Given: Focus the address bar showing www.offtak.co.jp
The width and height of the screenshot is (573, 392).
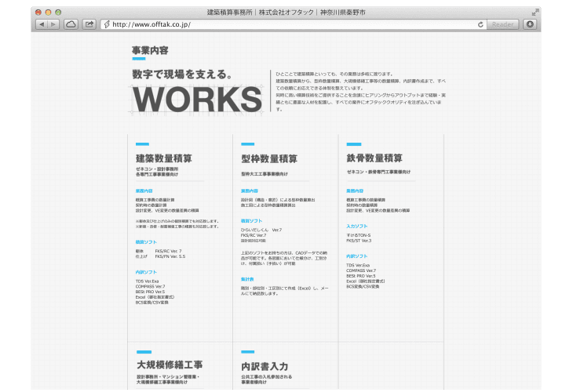Looking at the screenshot, I should [x=294, y=24].
